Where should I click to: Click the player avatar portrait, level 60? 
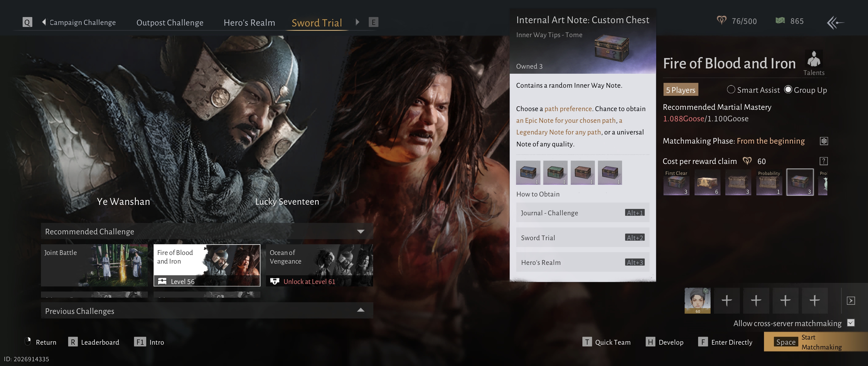tap(697, 300)
